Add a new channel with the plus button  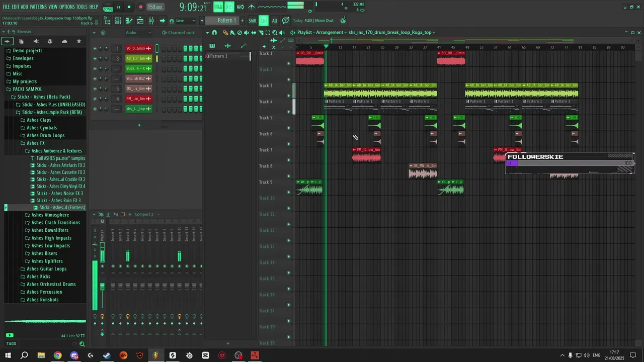(x=139, y=125)
